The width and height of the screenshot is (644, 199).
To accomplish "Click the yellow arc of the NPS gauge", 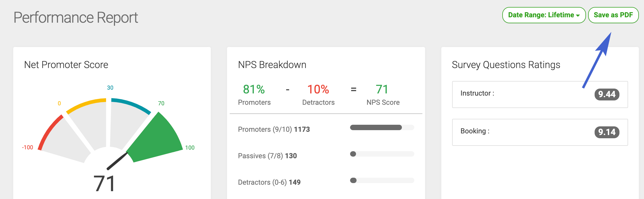I will pos(85,105).
